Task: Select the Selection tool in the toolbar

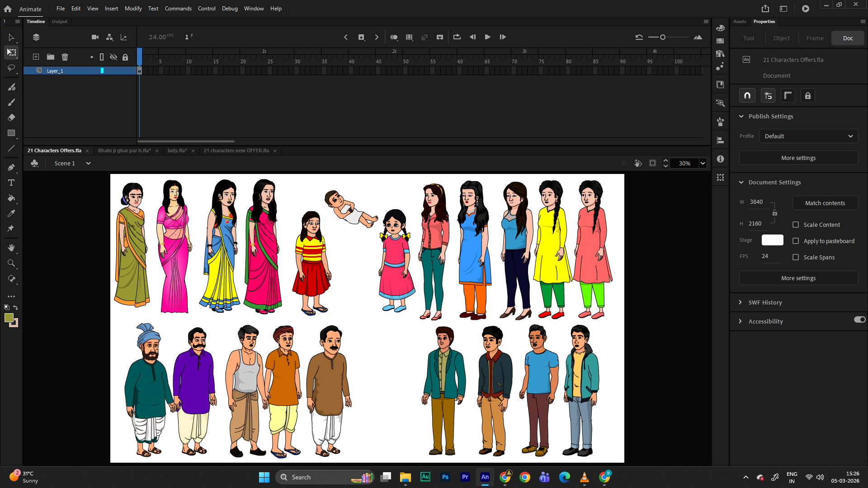Action: 11,38
